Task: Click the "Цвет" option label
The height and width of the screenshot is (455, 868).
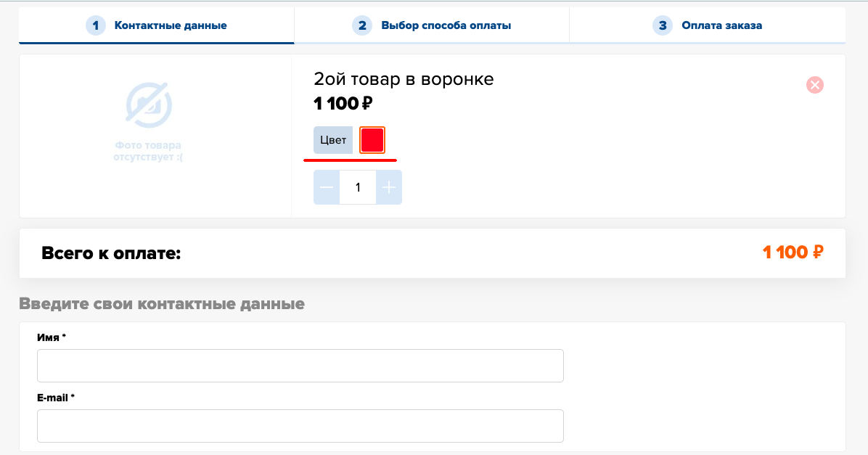Action: pyautogui.click(x=333, y=140)
